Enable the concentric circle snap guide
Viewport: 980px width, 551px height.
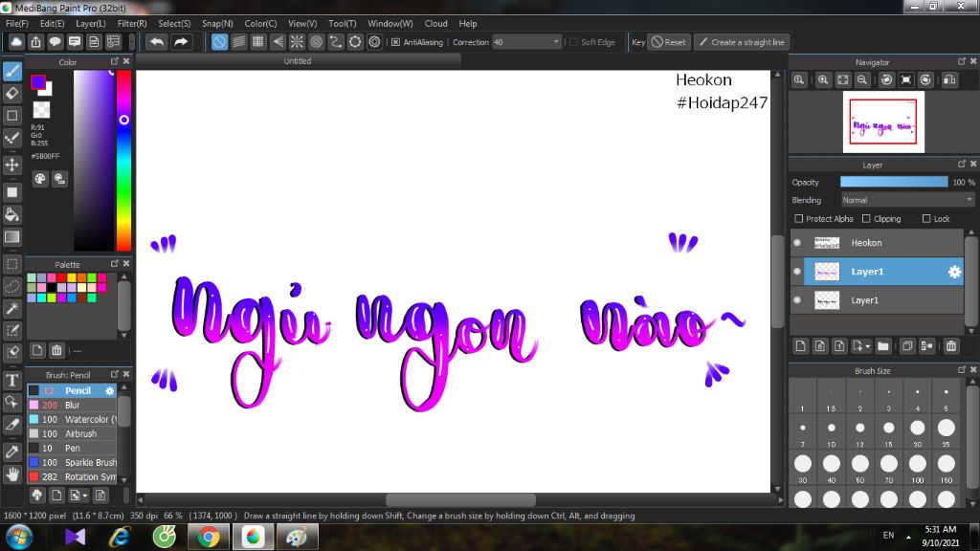point(316,42)
